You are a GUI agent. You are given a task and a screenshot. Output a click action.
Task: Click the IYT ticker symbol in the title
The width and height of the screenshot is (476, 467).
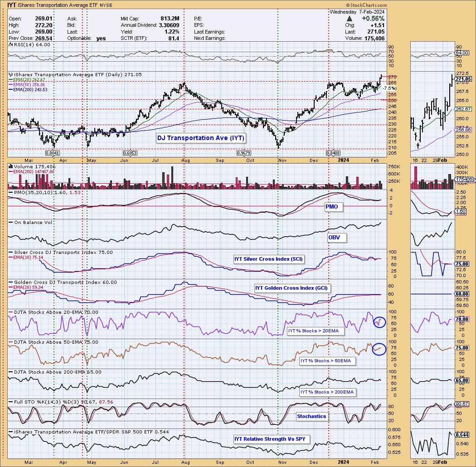click(x=12, y=5)
